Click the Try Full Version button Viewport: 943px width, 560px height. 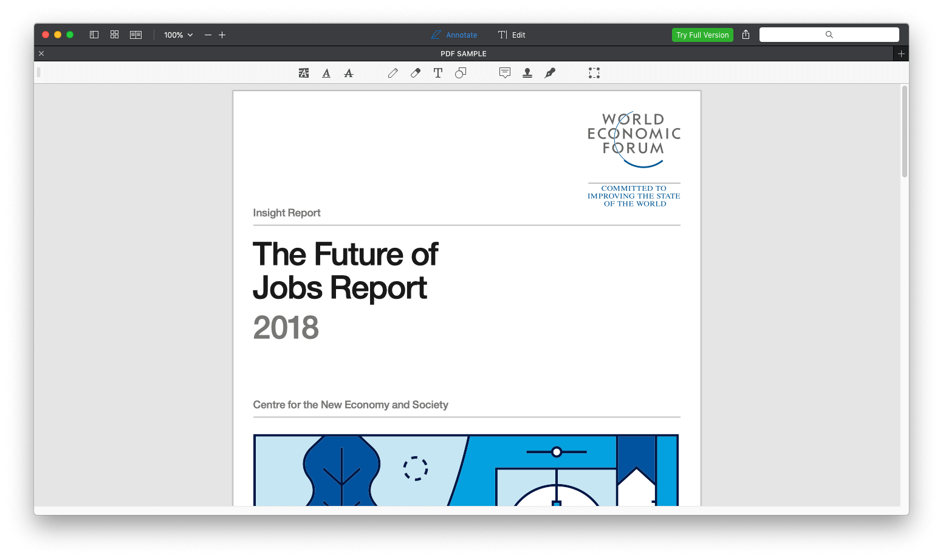pos(702,35)
